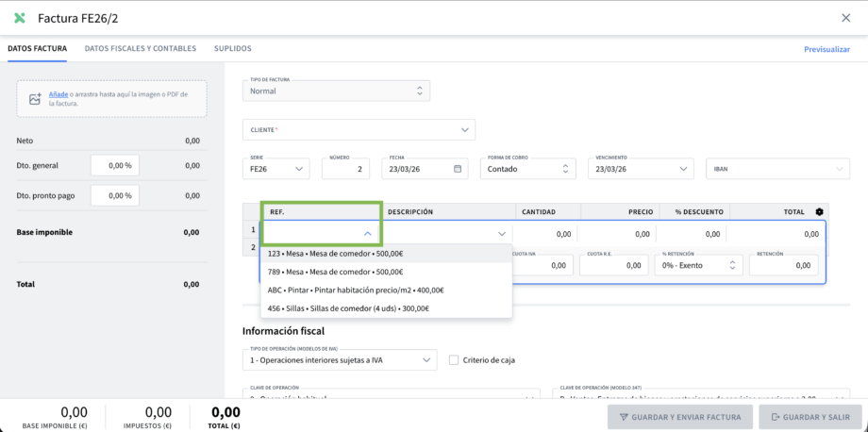
Task: Open the Serie FE26 dropdown
Action: (299, 169)
